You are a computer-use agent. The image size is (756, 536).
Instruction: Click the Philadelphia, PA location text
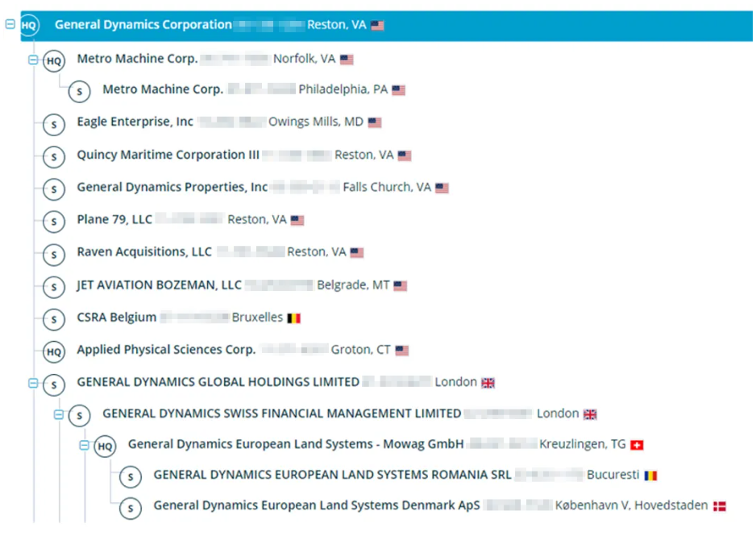[x=343, y=89]
